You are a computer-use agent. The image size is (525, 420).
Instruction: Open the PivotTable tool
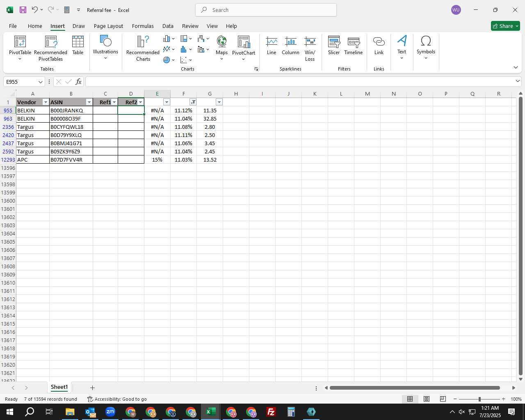(20, 48)
